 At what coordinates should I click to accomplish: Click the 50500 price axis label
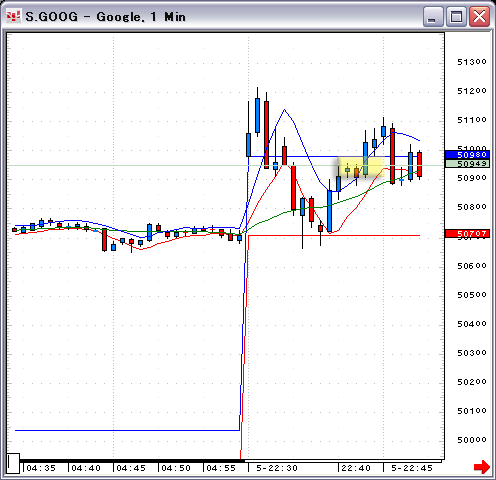point(471,295)
